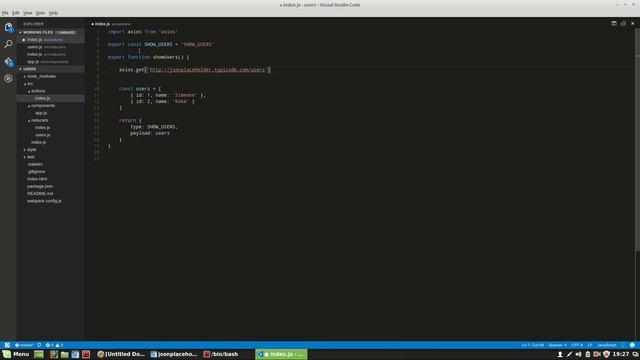
Task: Open the Explorer view in activity bar
Action: pyautogui.click(x=8, y=27)
